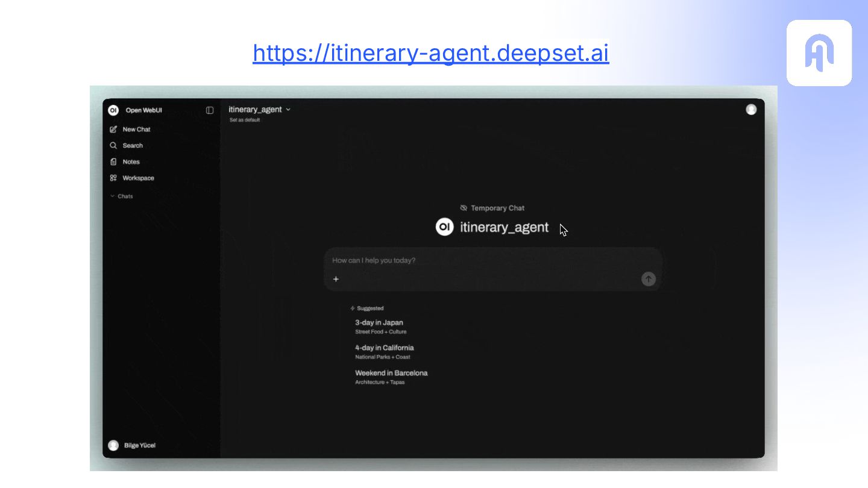
Task: Click the Haystack logo on the slide
Action: click(819, 53)
